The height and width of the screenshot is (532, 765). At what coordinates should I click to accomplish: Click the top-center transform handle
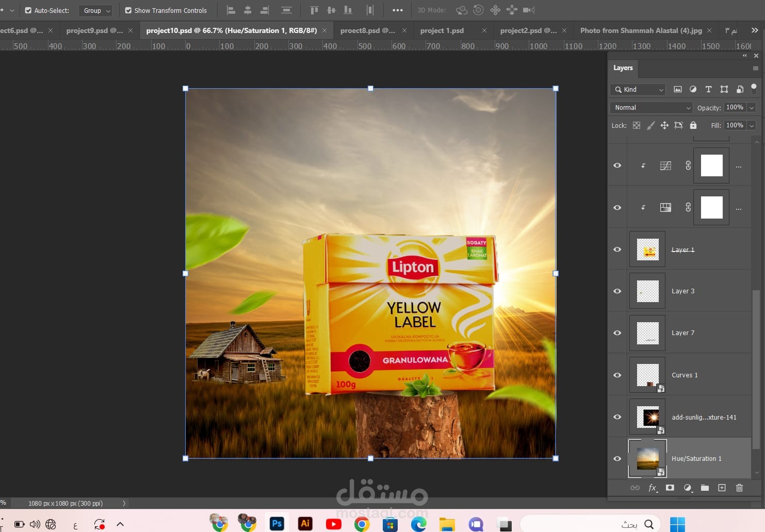[370, 89]
